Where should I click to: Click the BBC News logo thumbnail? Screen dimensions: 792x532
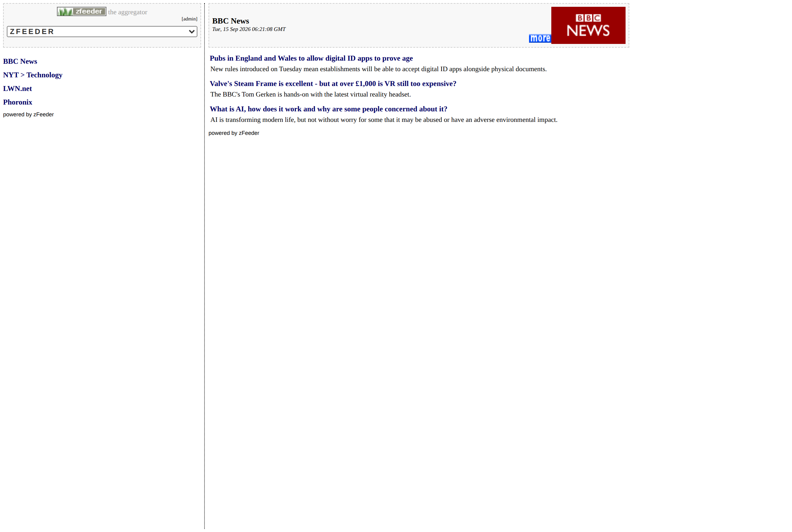(588, 25)
